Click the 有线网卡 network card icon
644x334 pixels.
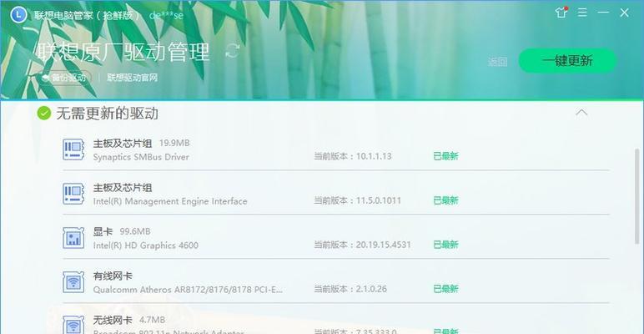(73, 282)
